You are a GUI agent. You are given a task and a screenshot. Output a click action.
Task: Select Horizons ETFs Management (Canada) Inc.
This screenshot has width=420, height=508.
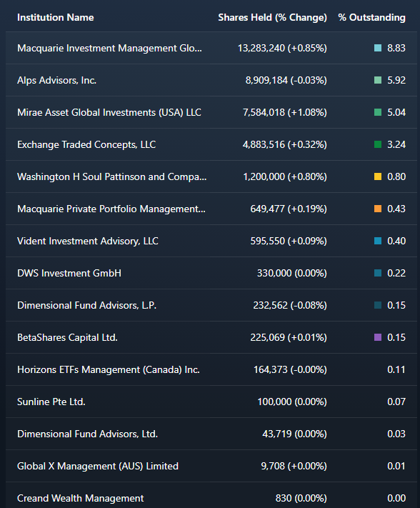pos(109,369)
